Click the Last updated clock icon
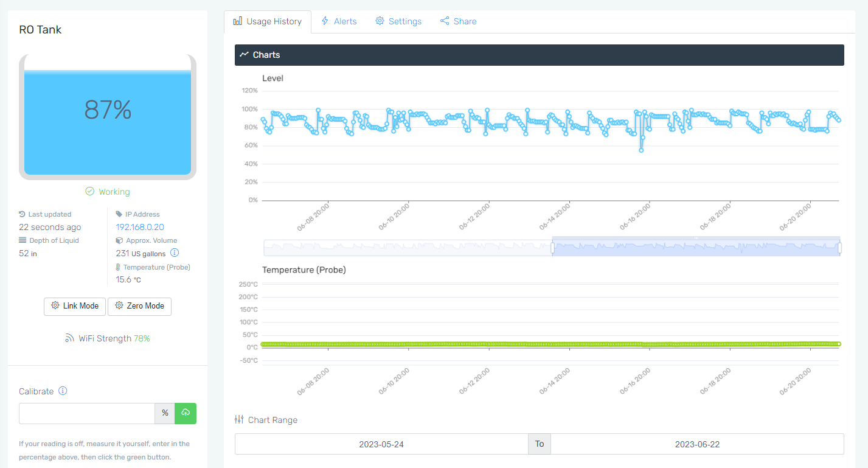The width and height of the screenshot is (868, 468). [x=23, y=214]
